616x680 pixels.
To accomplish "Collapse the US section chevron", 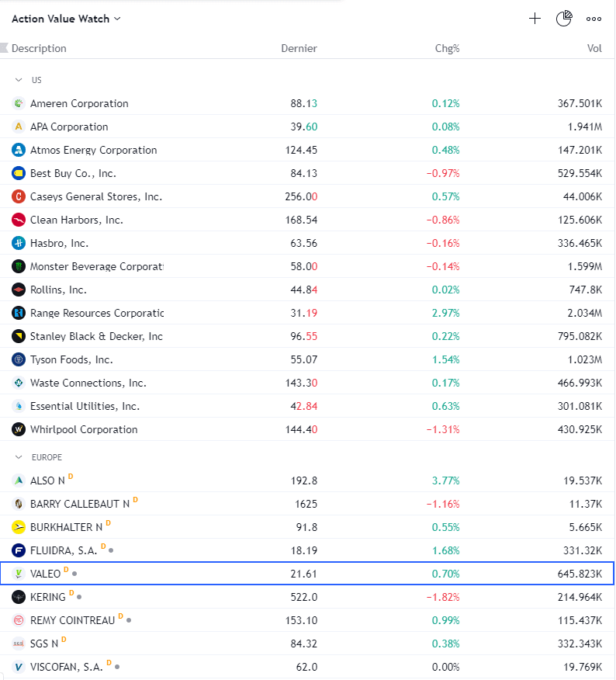I will click(18, 80).
